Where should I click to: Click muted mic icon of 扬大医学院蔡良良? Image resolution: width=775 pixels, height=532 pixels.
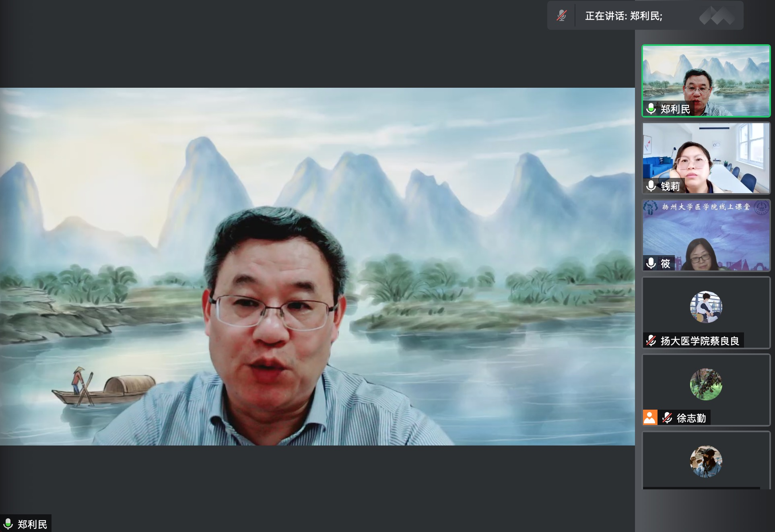point(651,340)
